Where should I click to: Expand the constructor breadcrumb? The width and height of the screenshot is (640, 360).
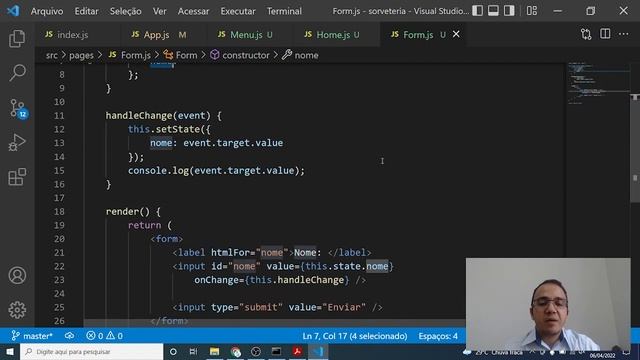[x=240, y=55]
